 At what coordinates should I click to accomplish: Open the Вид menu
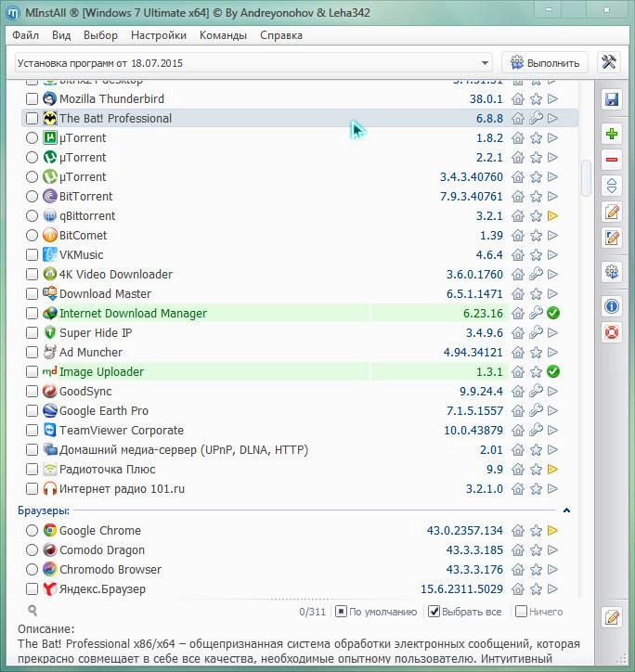(61, 35)
